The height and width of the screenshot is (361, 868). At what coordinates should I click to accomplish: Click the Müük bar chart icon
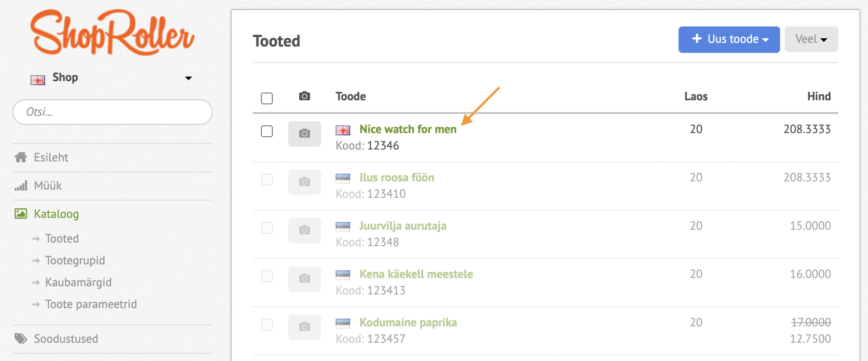tap(21, 186)
